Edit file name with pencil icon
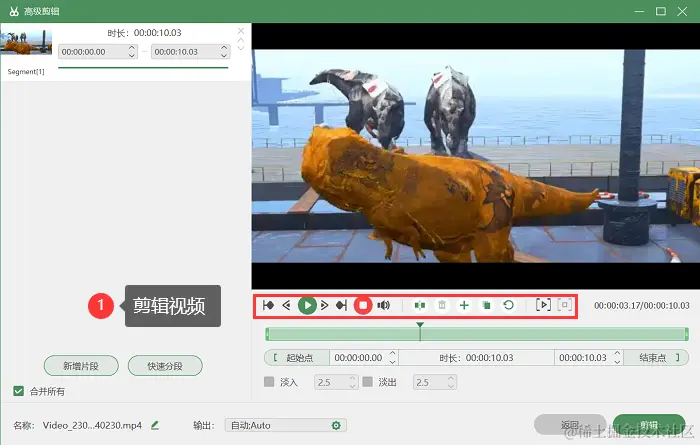700x445 pixels. [155, 425]
